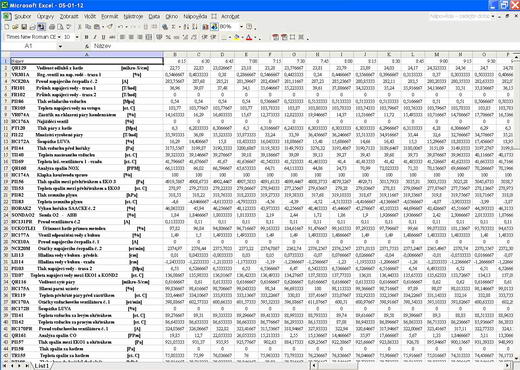Click the Save icon in the toolbar
The height and width of the screenshot is (370, 520).
point(24,27)
